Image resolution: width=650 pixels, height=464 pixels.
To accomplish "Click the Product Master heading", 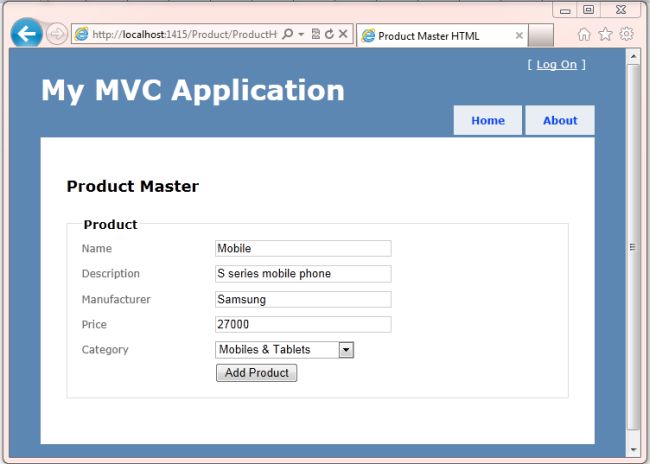I will coord(133,186).
